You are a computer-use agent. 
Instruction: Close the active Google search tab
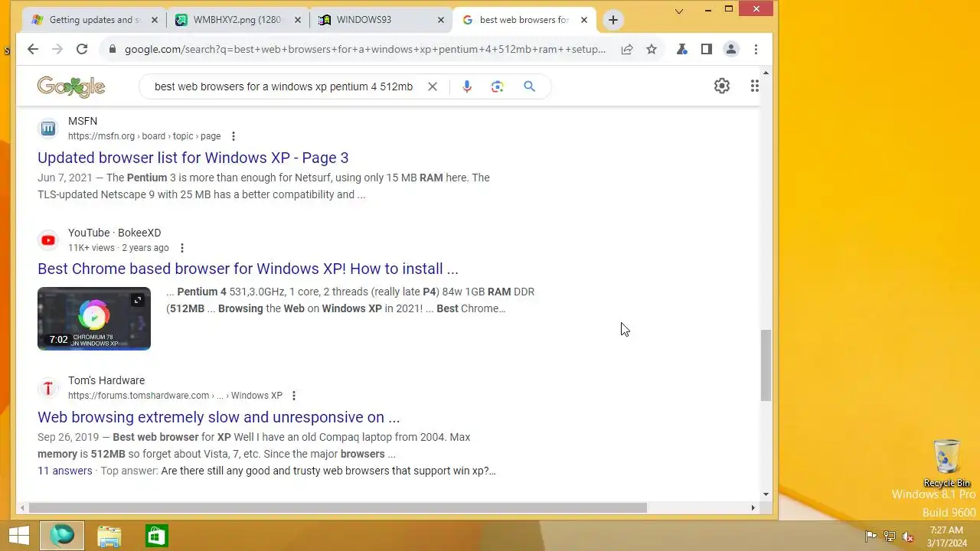[584, 20]
